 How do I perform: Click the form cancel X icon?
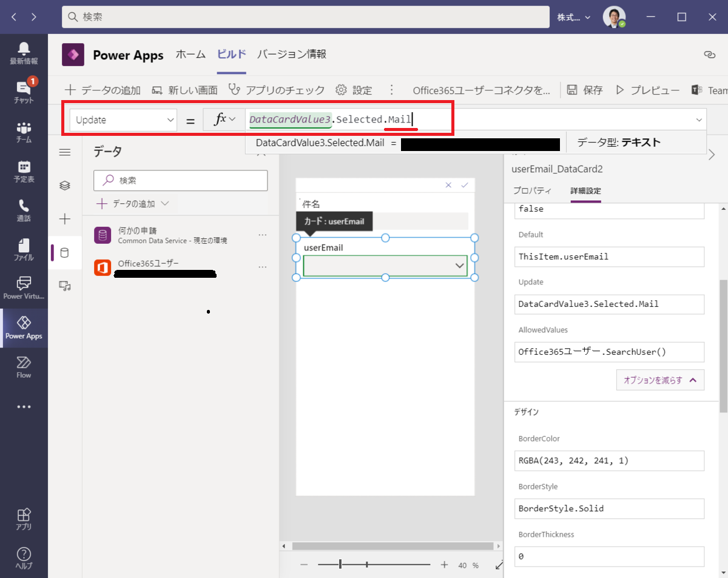tap(448, 185)
